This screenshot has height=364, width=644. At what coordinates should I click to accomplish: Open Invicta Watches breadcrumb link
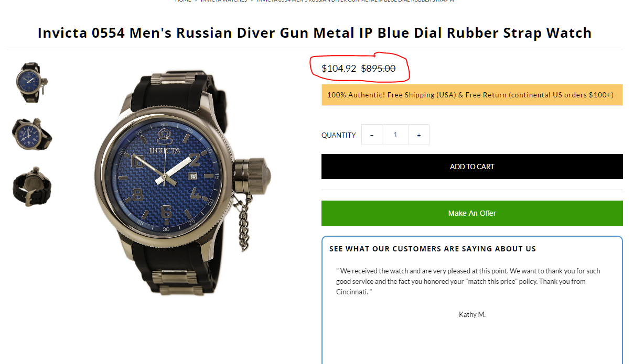click(224, 1)
